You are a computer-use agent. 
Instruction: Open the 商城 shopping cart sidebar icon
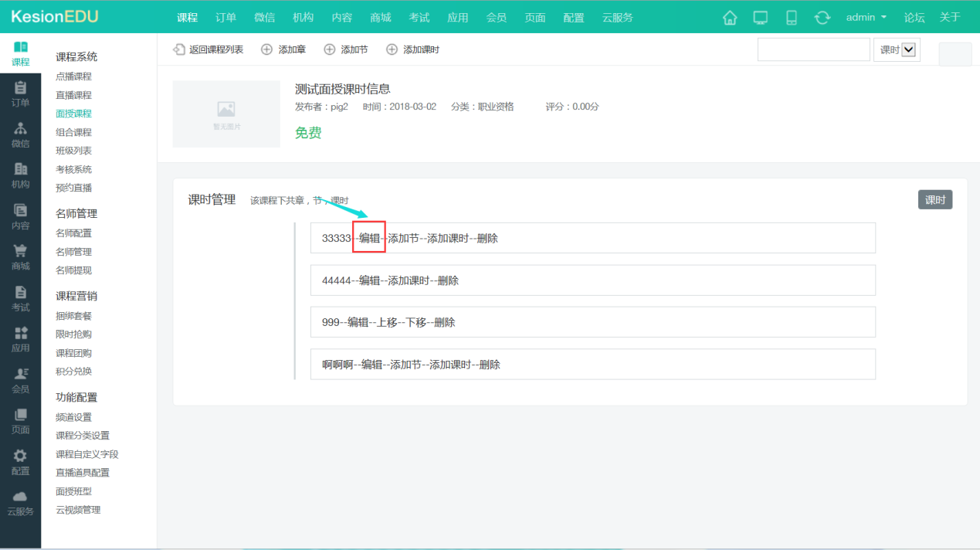(21, 258)
